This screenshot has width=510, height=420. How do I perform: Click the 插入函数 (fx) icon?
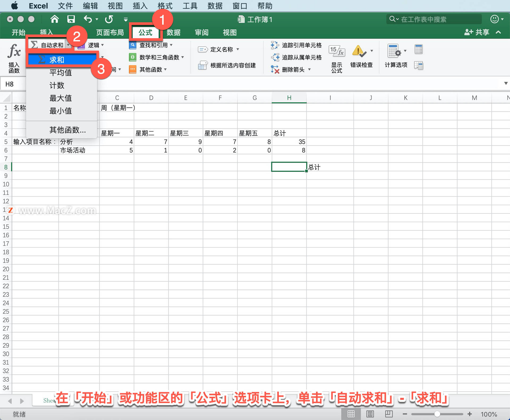15,52
